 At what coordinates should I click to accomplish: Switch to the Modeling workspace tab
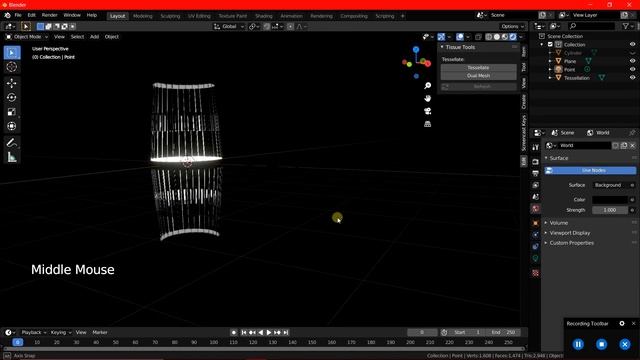coord(142,16)
